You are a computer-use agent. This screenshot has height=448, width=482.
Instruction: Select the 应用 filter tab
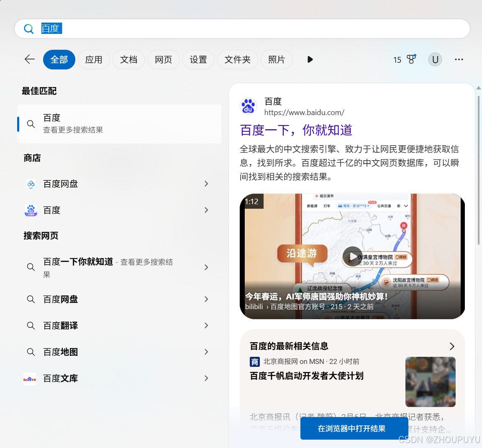94,59
